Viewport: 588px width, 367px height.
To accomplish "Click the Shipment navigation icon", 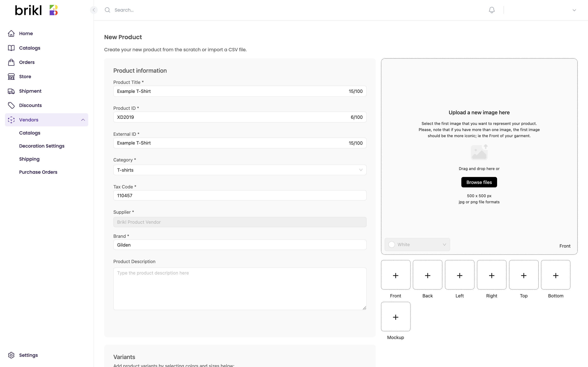I will [x=11, y=91].
